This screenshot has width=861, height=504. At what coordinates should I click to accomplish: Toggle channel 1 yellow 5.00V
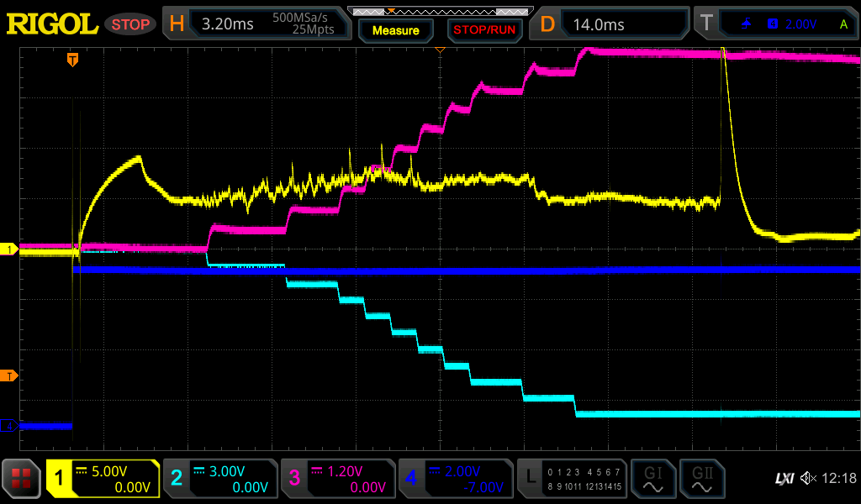pyautogui.click(x=103, y=480)
